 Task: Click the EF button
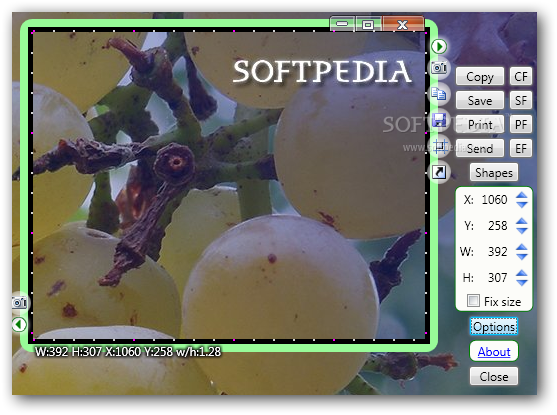coord(521,148)
